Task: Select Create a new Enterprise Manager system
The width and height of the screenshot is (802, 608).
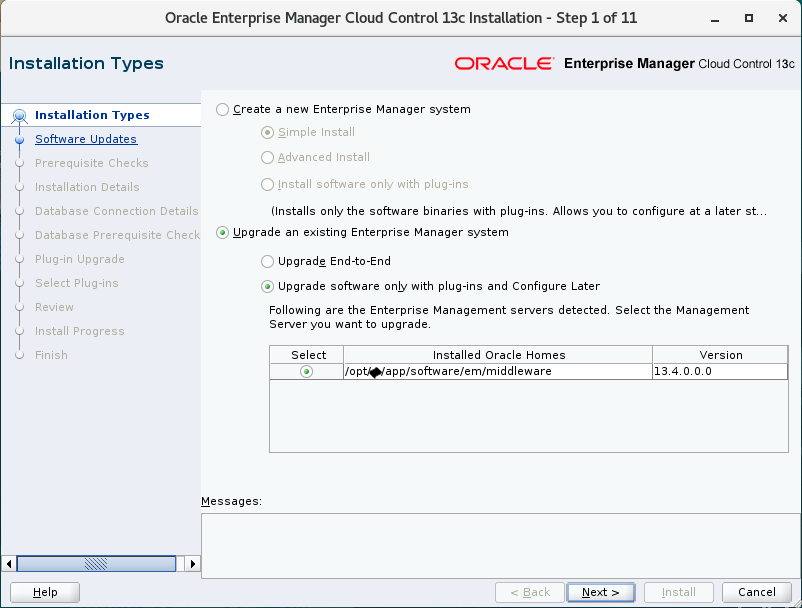Action: (x=222, y=109)
